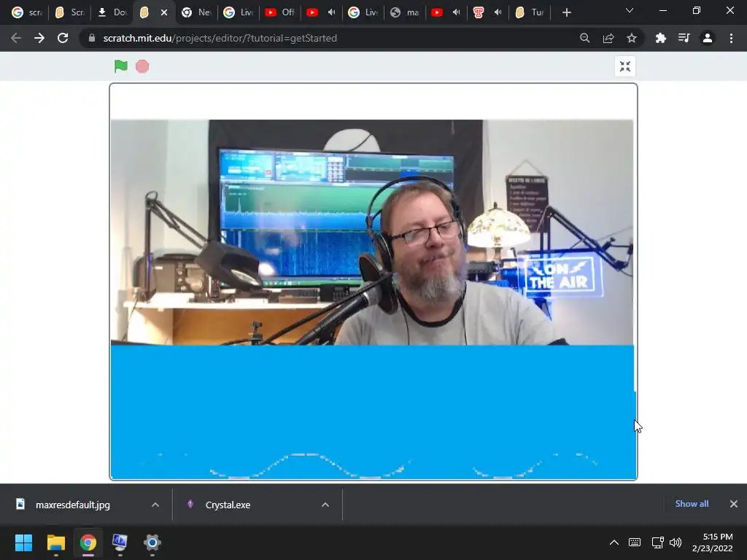Switch to the Downloads tab
This screenshot has width=747, height=560.
tap(112, 12)
